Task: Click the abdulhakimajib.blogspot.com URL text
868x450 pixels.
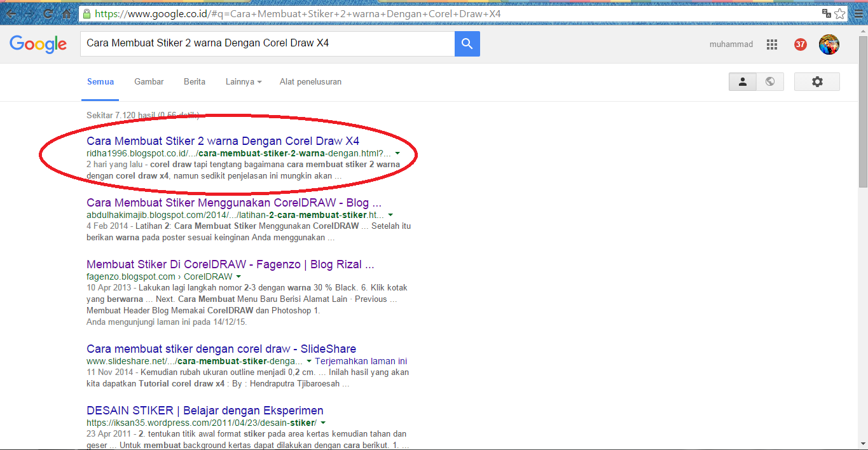Action: pos(235,215)
